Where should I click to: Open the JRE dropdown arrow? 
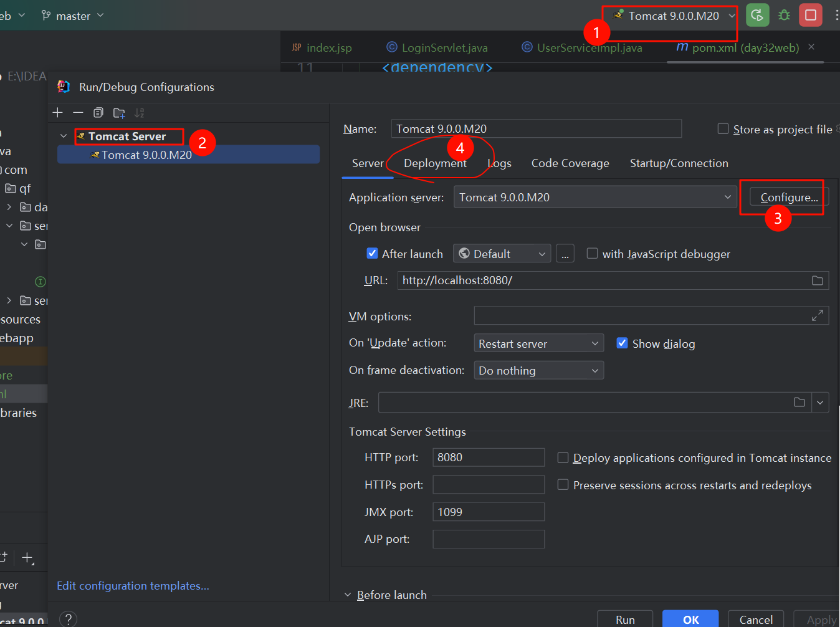click(x=820, y=403)
